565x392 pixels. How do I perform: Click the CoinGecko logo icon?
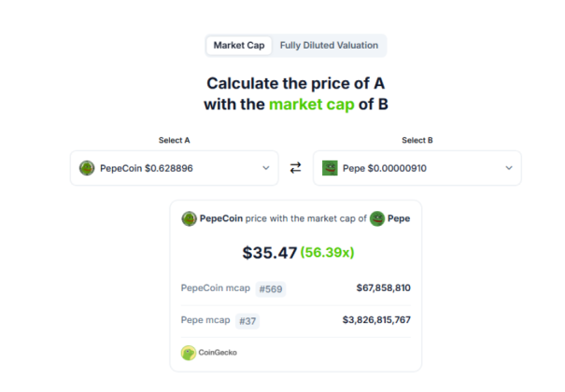(x=189, y=353)
